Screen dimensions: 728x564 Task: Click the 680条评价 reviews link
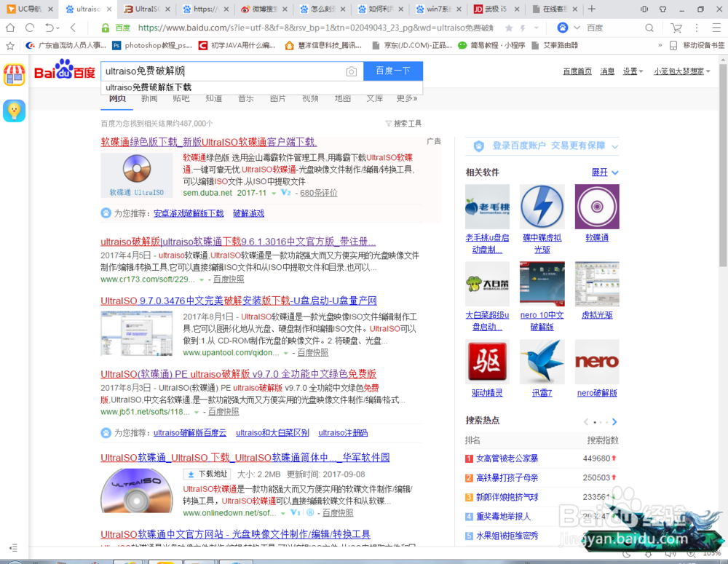(x=319, y=193)
